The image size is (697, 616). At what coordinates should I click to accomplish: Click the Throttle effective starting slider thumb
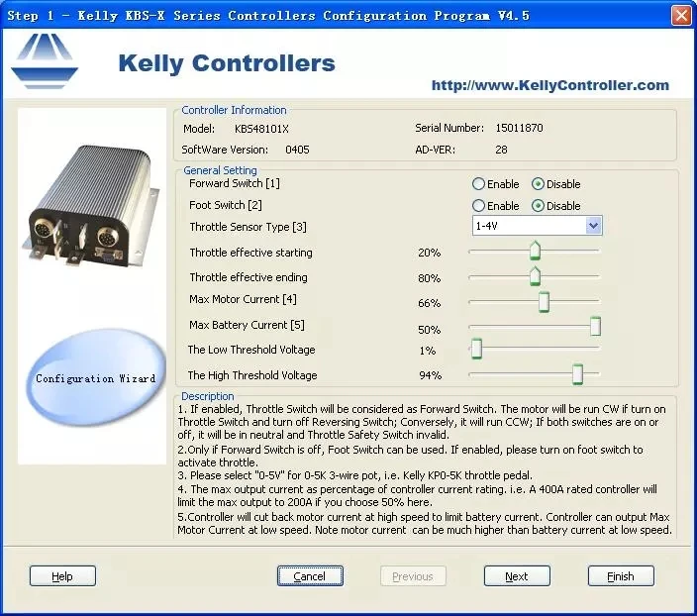(x=536, y=251)
